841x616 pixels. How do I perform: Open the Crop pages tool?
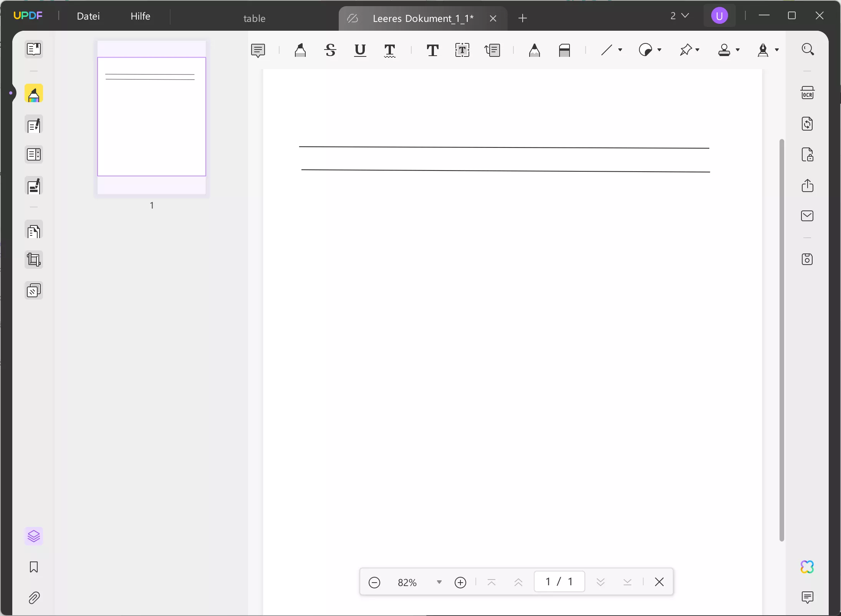(x=34, y=260)
